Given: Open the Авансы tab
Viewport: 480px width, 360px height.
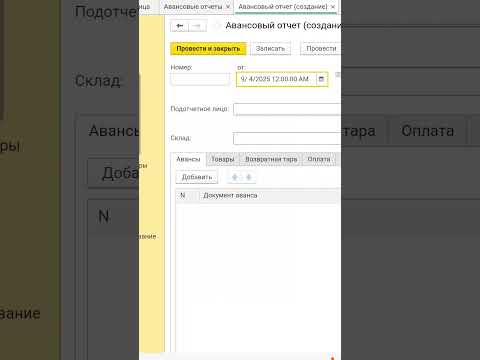Looking at the screenshot, I should (188, 159).
